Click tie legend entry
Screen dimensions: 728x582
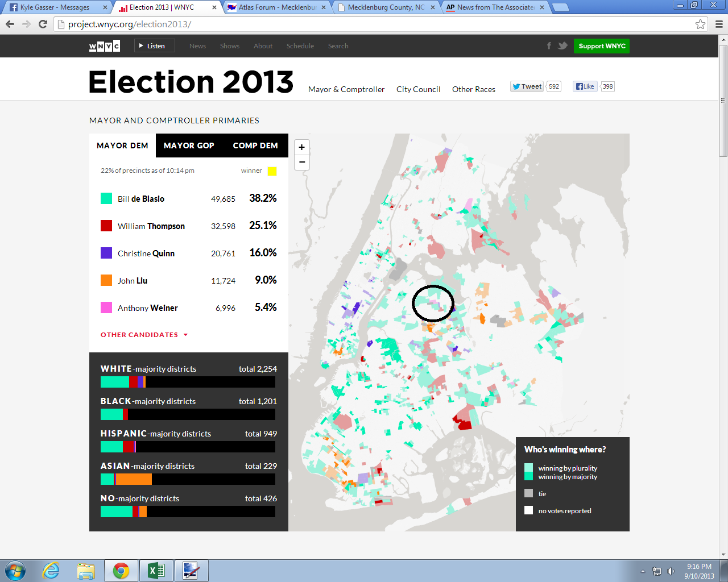point(535,493)
